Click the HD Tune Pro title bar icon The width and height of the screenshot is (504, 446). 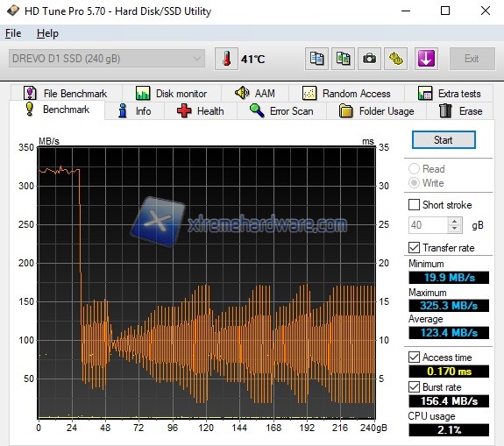[13, 11]
